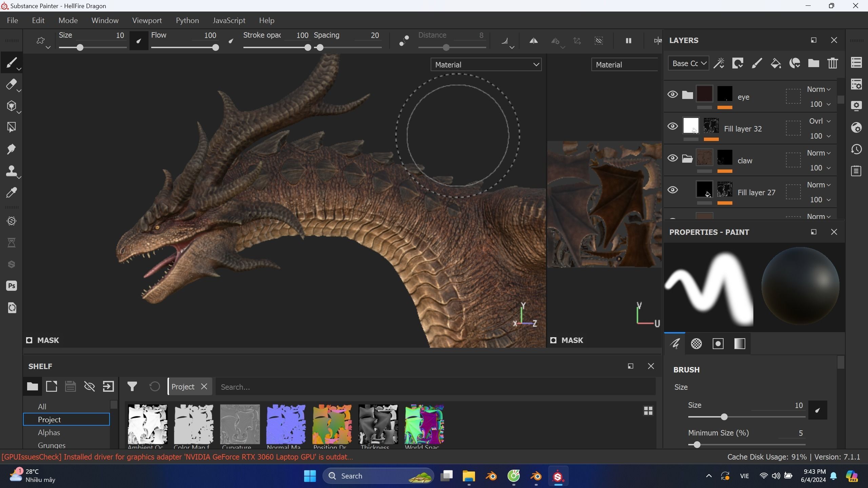This screenshot has width=868, height=488.
Task: Change Fill layer 32 Ovrl blend mode
Action: (x=820, y=121)
